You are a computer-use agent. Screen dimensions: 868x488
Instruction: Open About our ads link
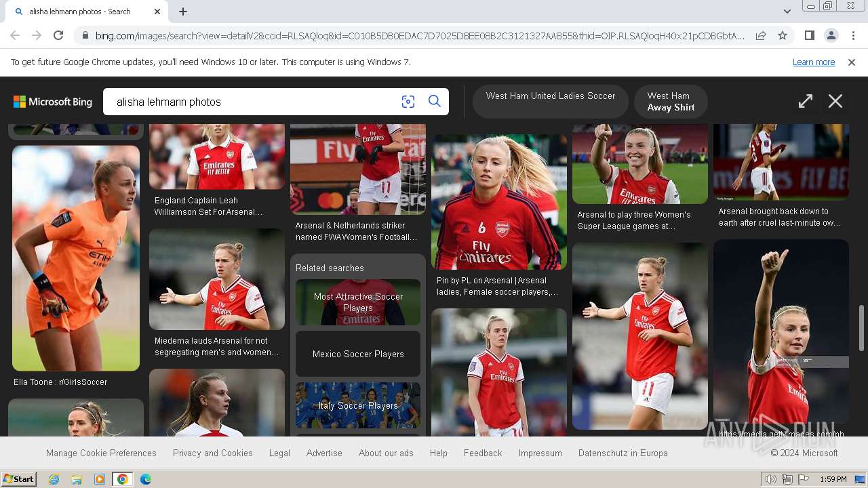click(386, 453)
